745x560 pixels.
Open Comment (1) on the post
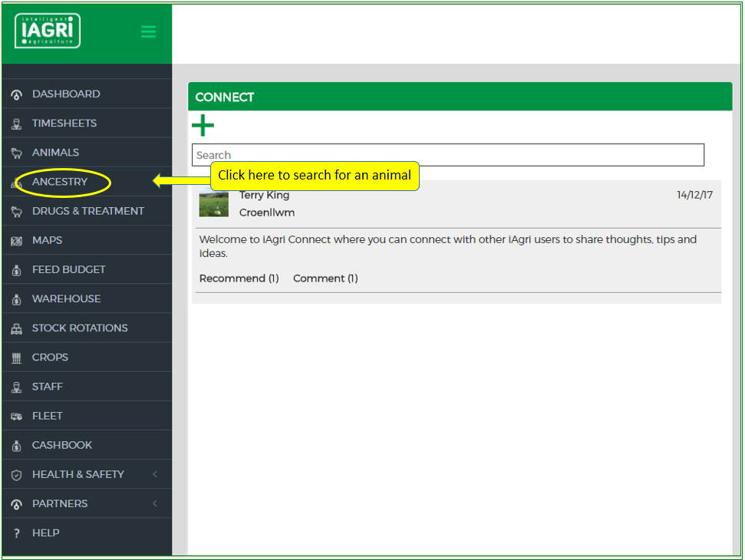325,278
